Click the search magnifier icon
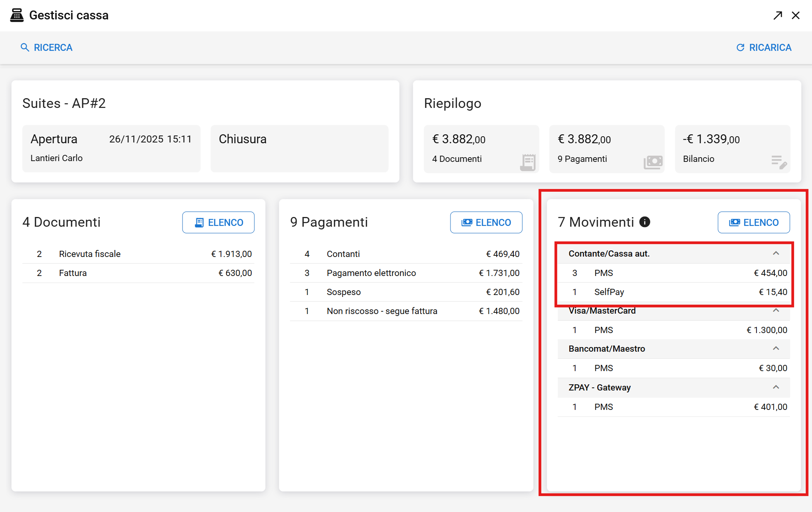Viewport: 812px width, 512px height. [x=25, y=47]
